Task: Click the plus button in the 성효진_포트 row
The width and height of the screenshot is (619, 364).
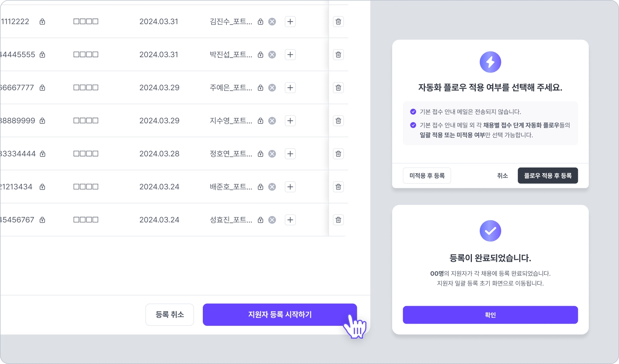Action: 290,220
